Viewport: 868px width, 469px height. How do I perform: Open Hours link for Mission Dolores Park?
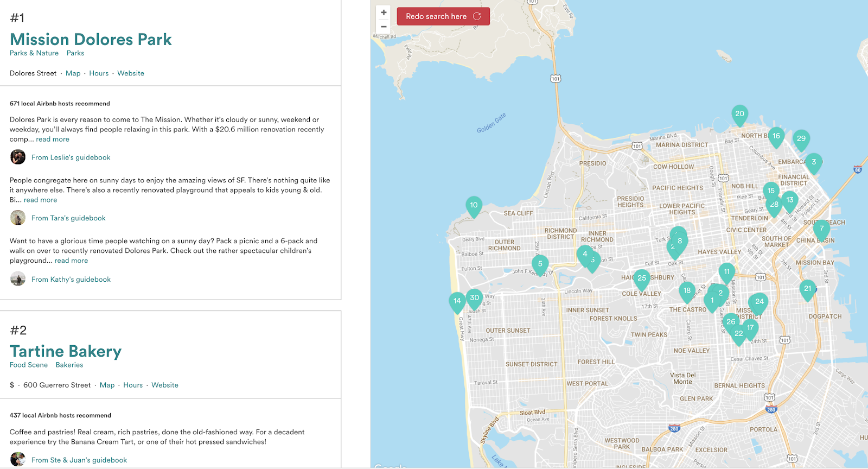coord(99,73)
